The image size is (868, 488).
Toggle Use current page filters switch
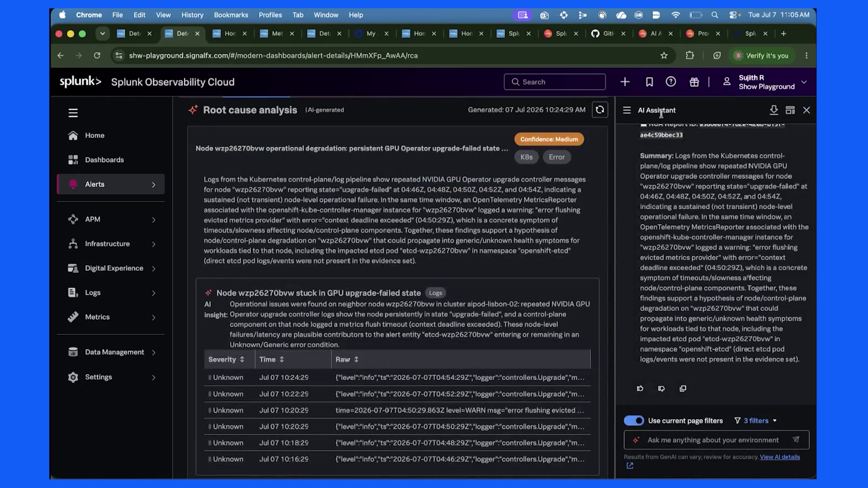pyautogui.click(x=634, y=421)
